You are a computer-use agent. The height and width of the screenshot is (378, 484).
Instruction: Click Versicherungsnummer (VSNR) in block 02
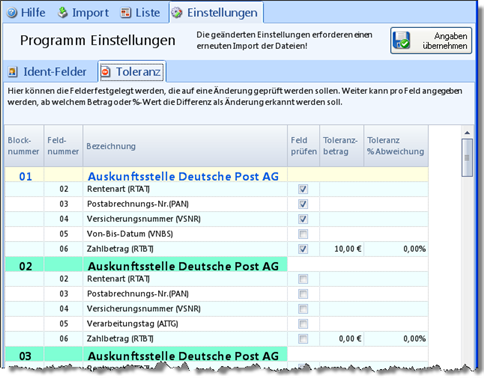click(144, 309)
